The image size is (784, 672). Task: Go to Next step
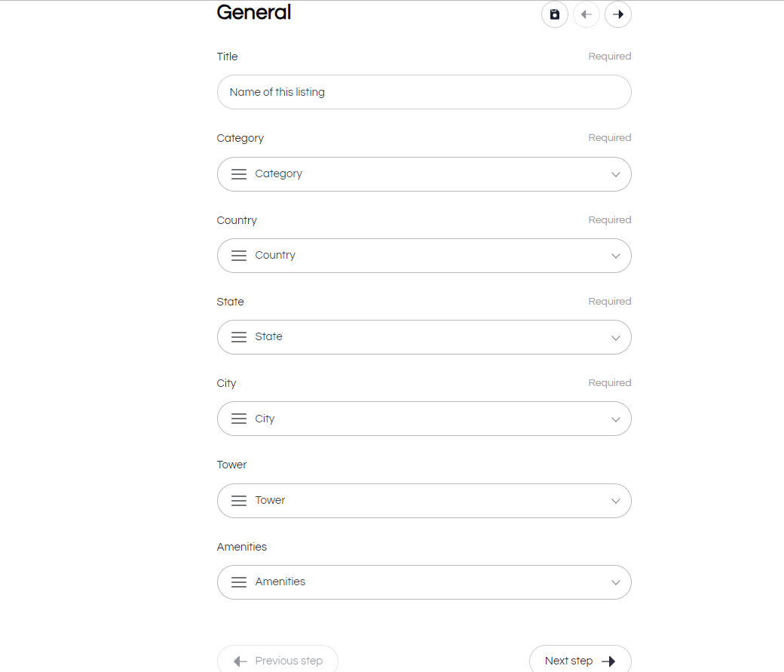click(x=580, y=661)
